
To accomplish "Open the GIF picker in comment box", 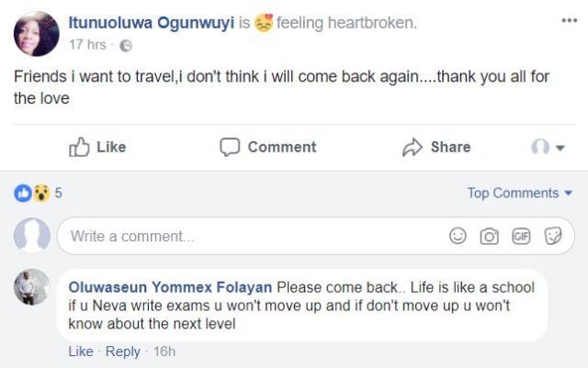I will 522,236.
